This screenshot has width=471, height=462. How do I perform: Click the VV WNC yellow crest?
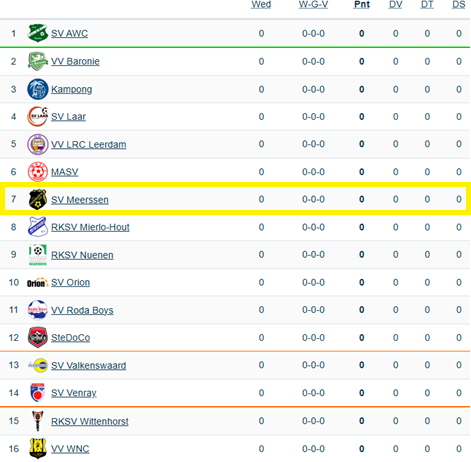(x=38, y=448)
